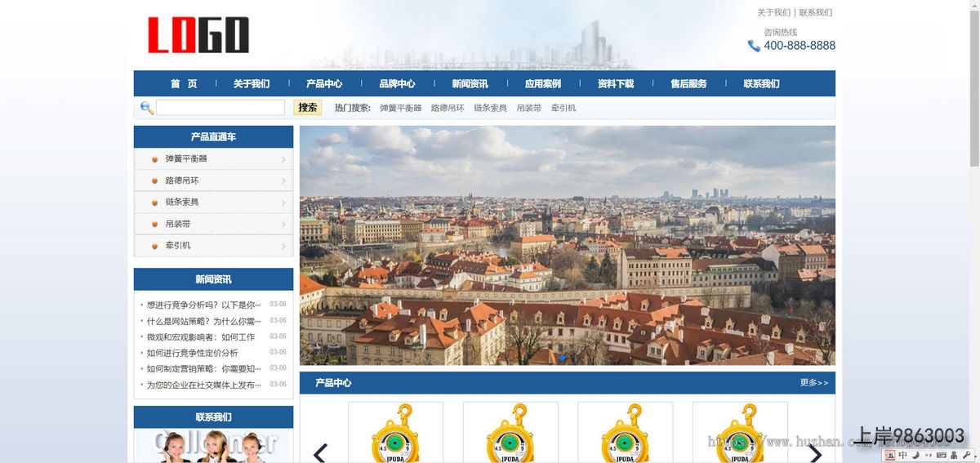Open the 资料下载 navigation menu item
Screen dimensions: 980x463
(615, 83)
